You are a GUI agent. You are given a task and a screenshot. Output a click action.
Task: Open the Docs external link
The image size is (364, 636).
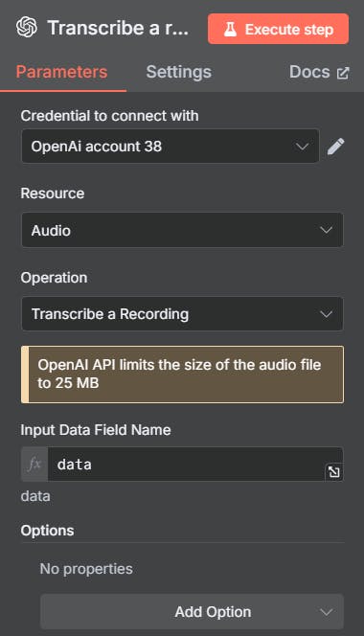click(319, 72)
